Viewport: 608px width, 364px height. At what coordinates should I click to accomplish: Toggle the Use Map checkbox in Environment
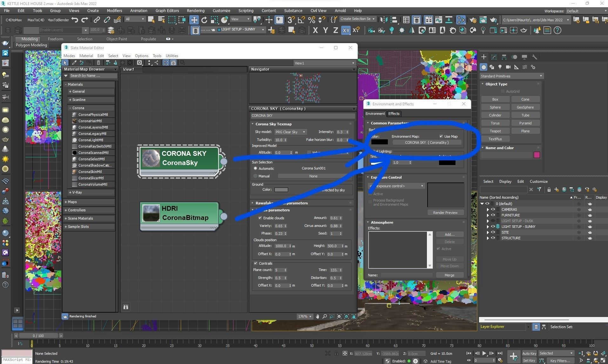441,136
